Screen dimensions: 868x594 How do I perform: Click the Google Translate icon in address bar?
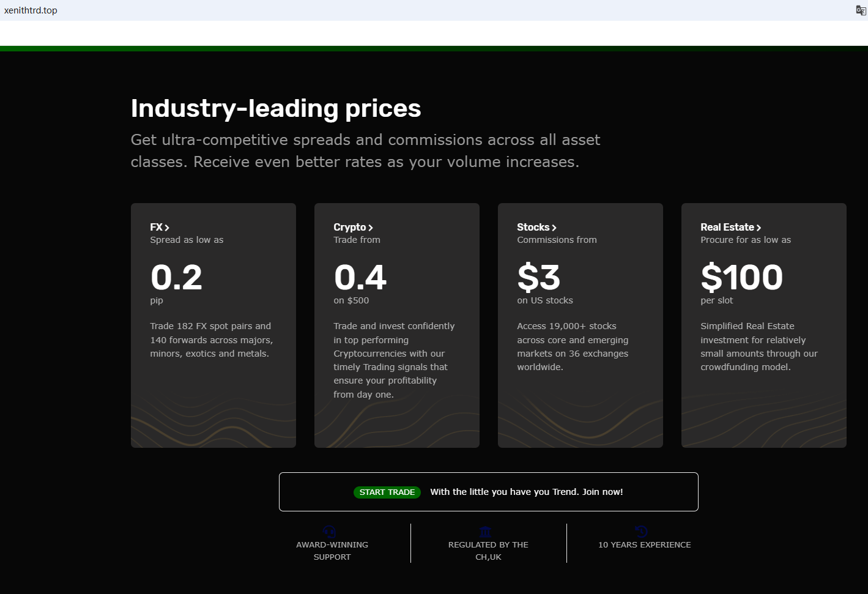click(x=861, y=10)
